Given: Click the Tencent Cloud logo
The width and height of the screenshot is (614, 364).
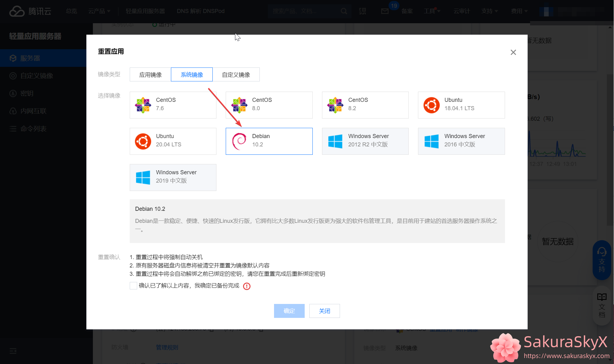Looking at the screenshot, I should click(30, 11).
